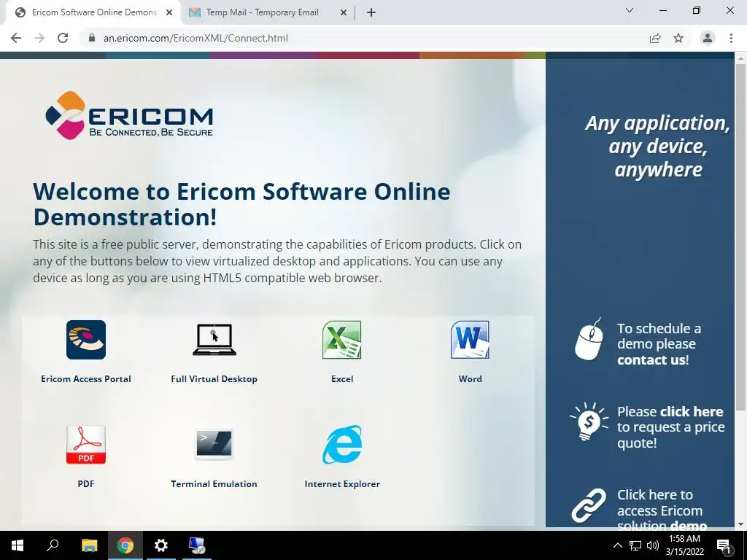Click the volume speaker tray icon
The image size is (747, 560).
(653, 545)
